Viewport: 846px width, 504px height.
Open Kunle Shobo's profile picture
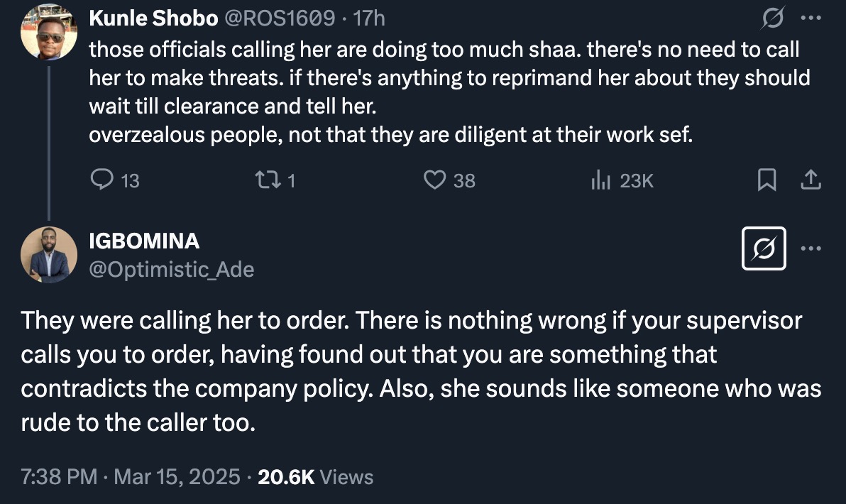(x=48, y=32)
